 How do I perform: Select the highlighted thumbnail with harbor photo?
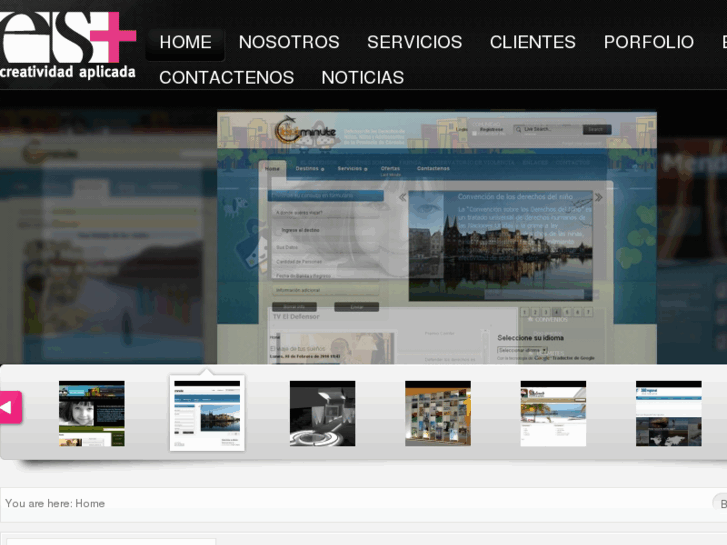click(207, 413)
